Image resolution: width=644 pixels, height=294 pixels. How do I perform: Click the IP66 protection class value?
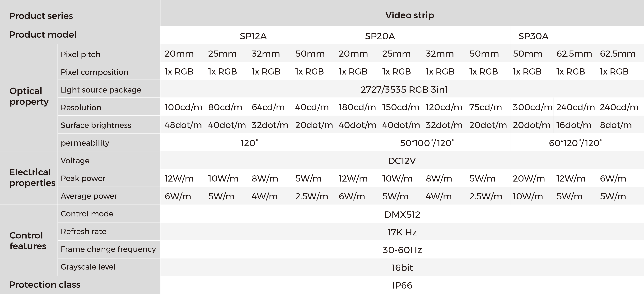coord(402,285)
